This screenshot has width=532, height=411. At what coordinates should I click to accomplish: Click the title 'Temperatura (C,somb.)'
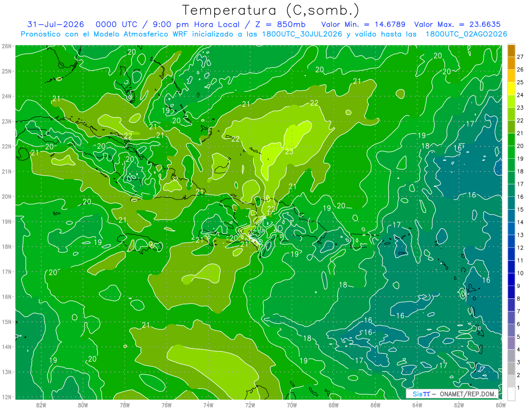(x=270, y=10)
